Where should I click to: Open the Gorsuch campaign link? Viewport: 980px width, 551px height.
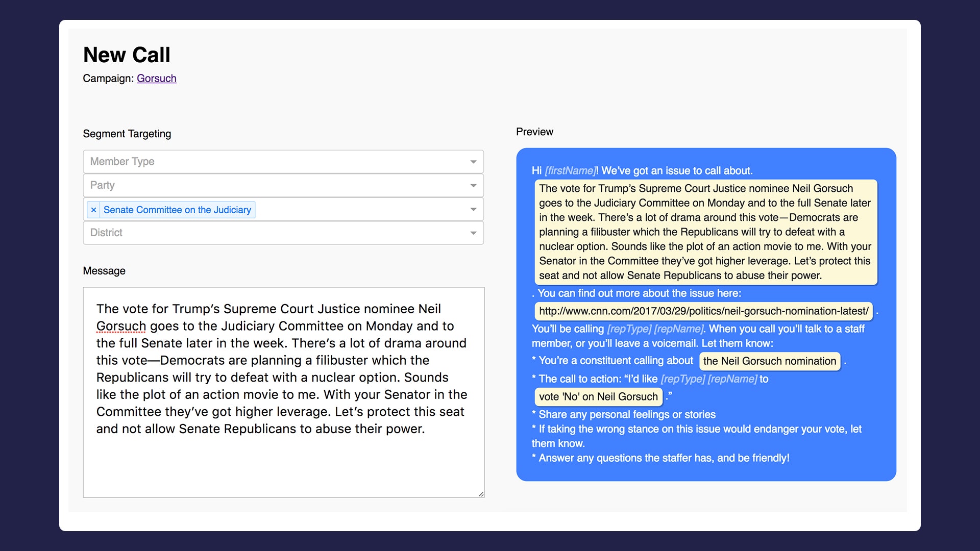click(x=156, y=79)
